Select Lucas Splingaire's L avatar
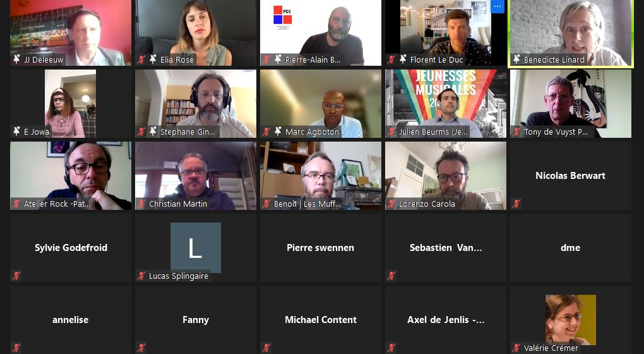Image resolution: width=644 pixels, height=354 pixels. [x=196, y=248]
